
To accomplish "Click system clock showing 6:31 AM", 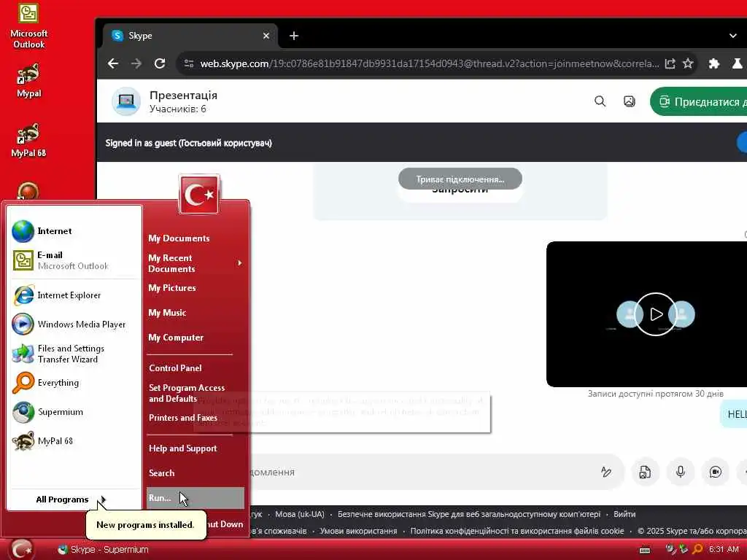I will [x=723, y=549].
